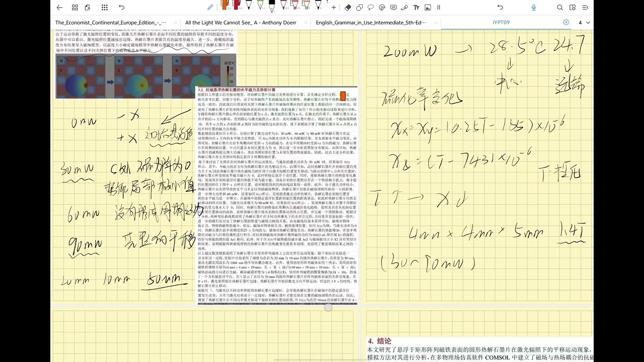644x362 pixels.
Task: Open the sidebar list panel
Action: tap(585, 8)
